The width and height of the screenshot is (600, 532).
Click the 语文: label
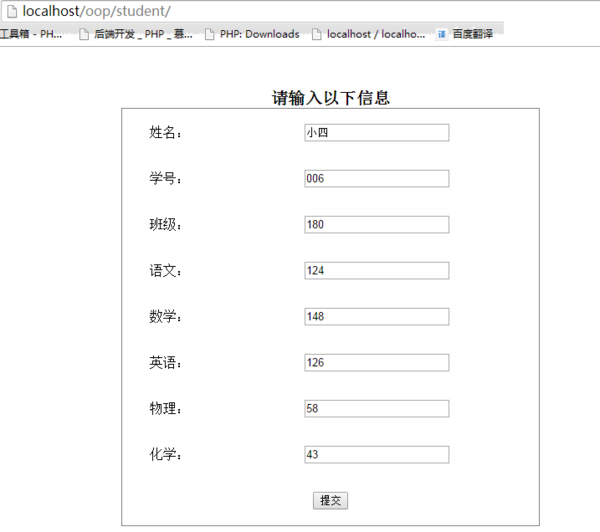point(165,271)
